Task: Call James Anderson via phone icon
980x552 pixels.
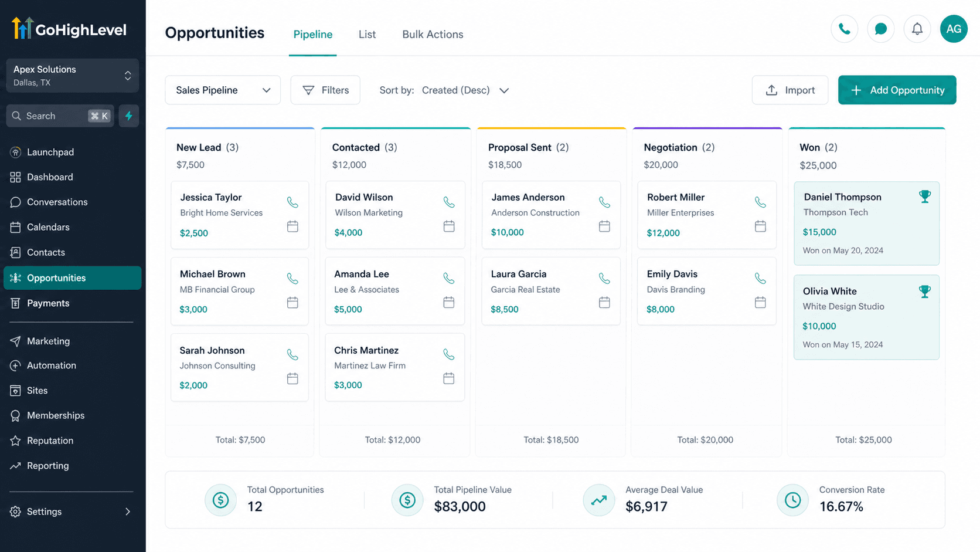Action: [604, 202]
